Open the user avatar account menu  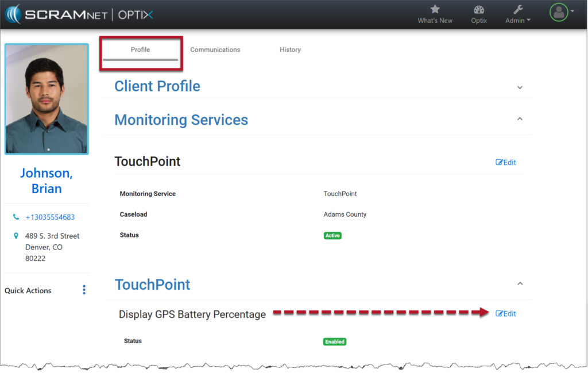[559, 12]
